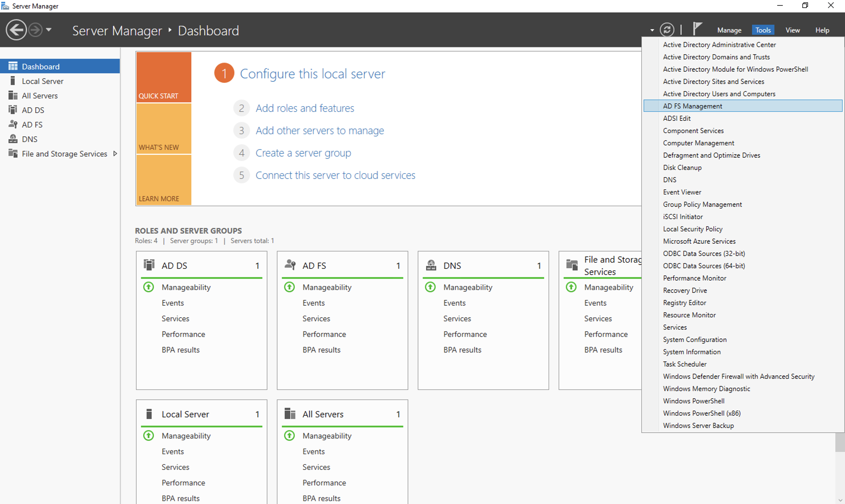This screenshot has height=504, width=845.
Task: Click the refresh icon in the toolbar
Action: coord(667,30)
